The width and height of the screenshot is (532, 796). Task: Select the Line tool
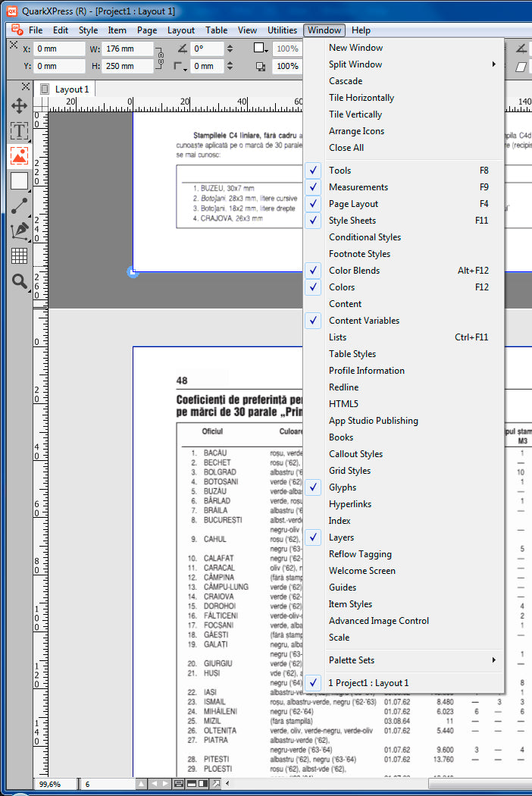19,206
